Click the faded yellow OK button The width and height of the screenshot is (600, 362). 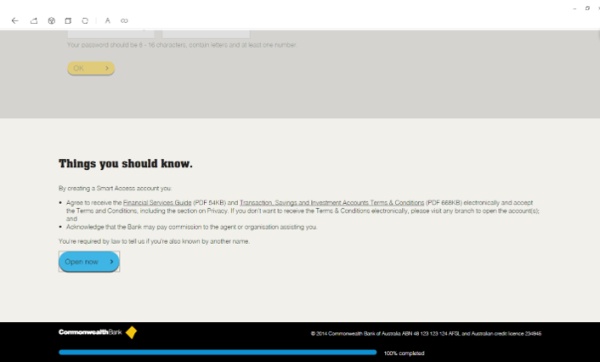pyautogui.click(x=91, y=68)
